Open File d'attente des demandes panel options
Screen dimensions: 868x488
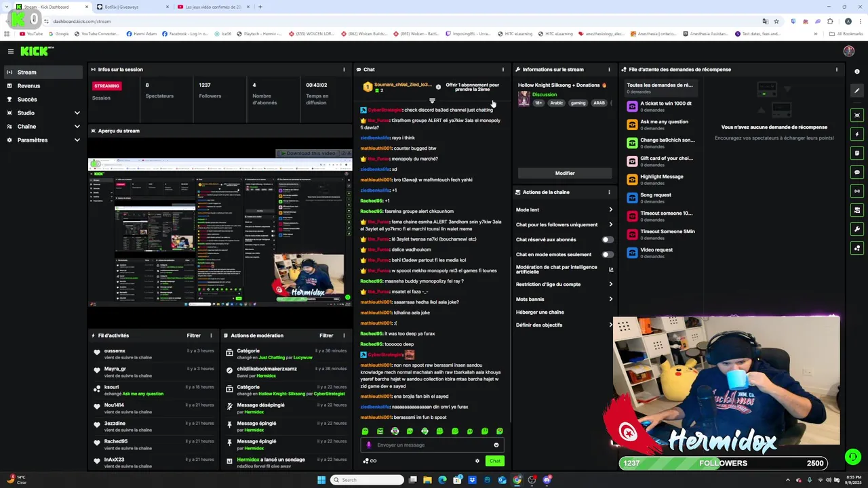[x=836, y=69]
